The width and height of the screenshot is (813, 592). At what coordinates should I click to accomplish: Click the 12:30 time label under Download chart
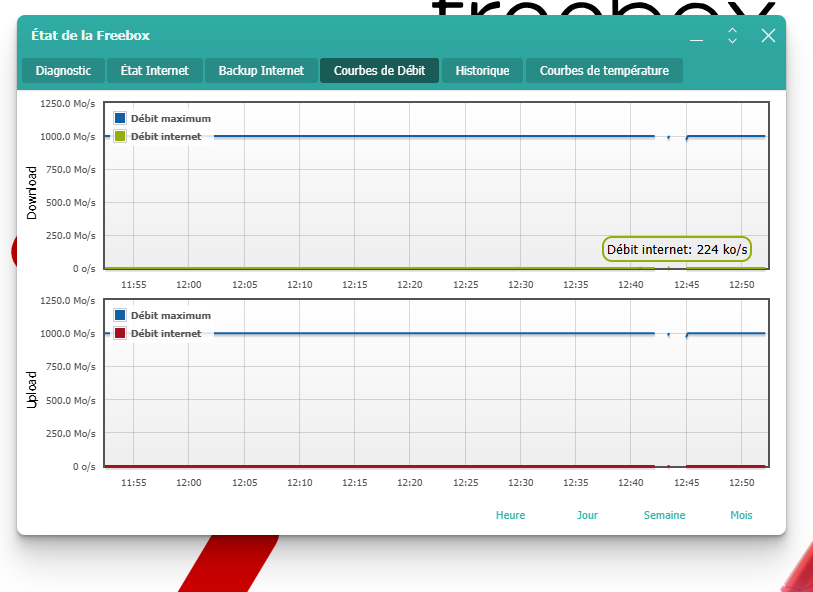(x=521, y=285)
